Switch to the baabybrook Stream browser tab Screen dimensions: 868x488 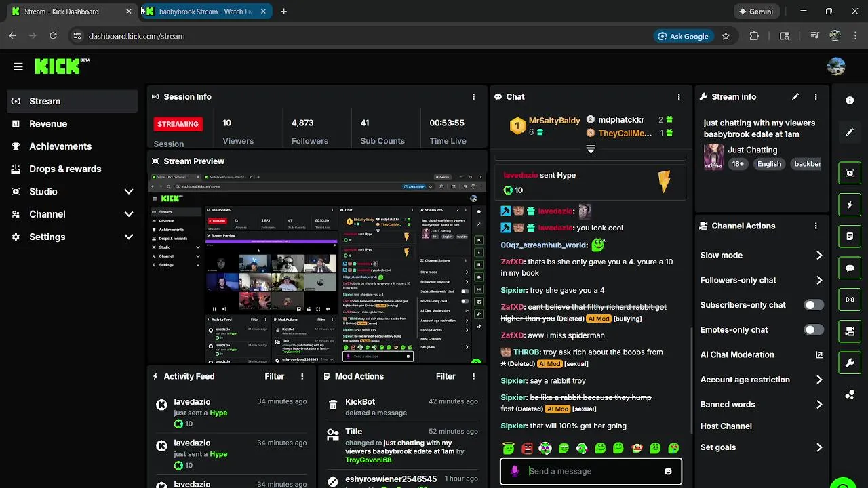point(206,12)
